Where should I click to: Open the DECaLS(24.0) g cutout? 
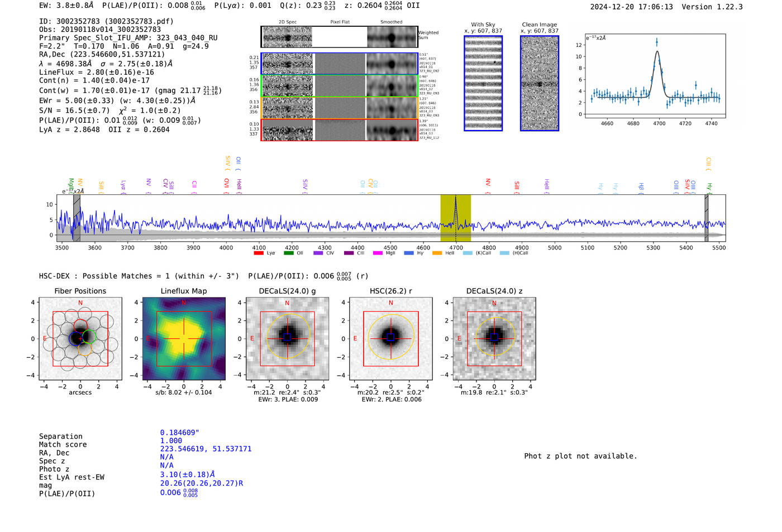tap(287, 339)
